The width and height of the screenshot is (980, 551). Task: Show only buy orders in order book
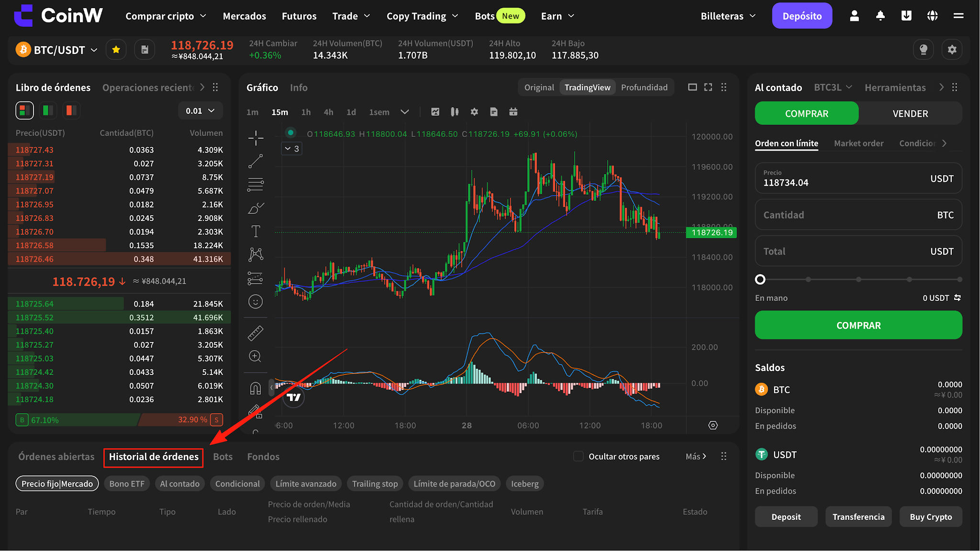point(47,110)
